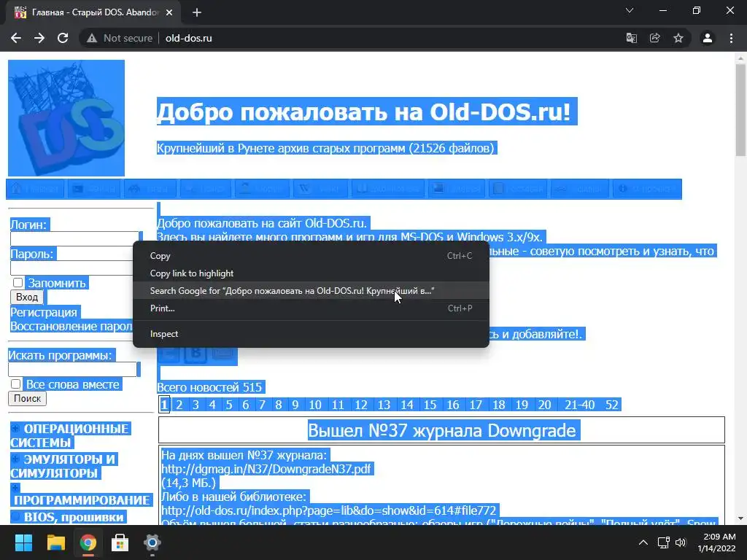Go back with the browser back arrow

tap(16, 38)
